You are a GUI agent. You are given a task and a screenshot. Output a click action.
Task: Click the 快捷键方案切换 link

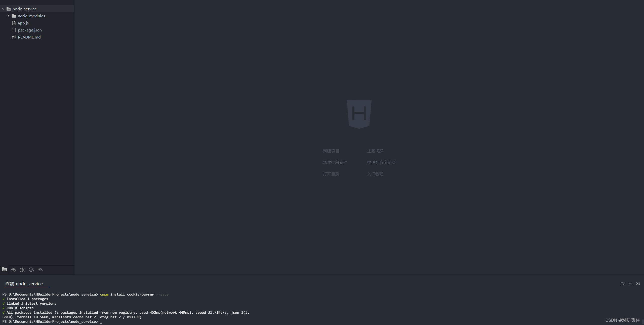[x=381, y=162]
